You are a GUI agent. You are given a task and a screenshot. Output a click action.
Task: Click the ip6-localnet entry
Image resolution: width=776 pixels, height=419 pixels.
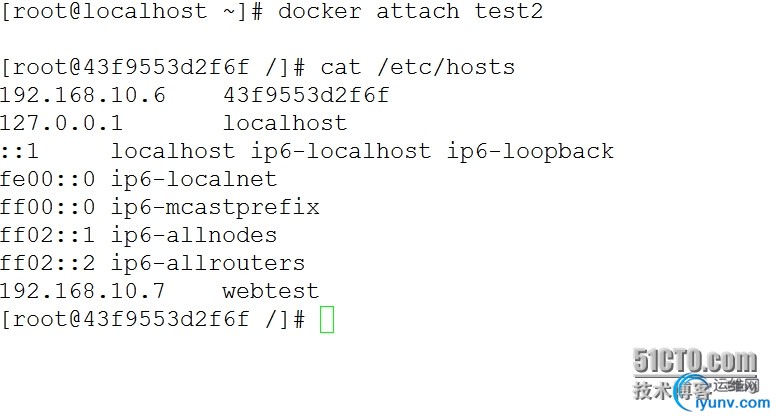(x=194, y=179)
